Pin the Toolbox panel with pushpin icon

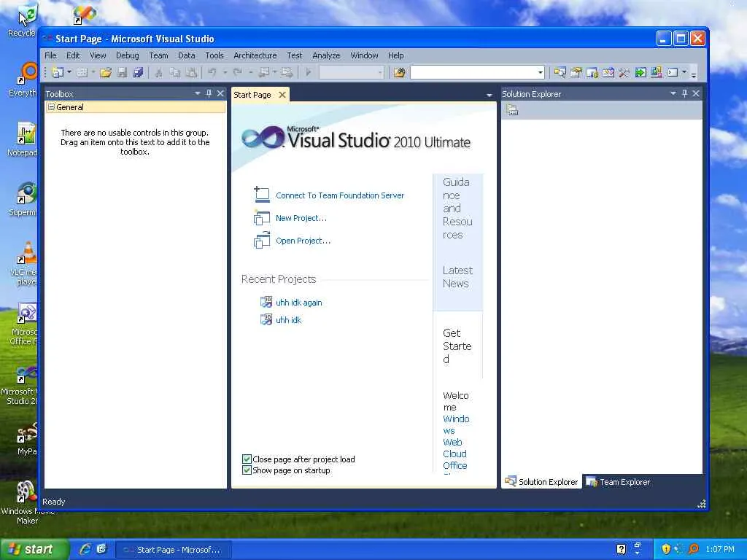[209, 93]
